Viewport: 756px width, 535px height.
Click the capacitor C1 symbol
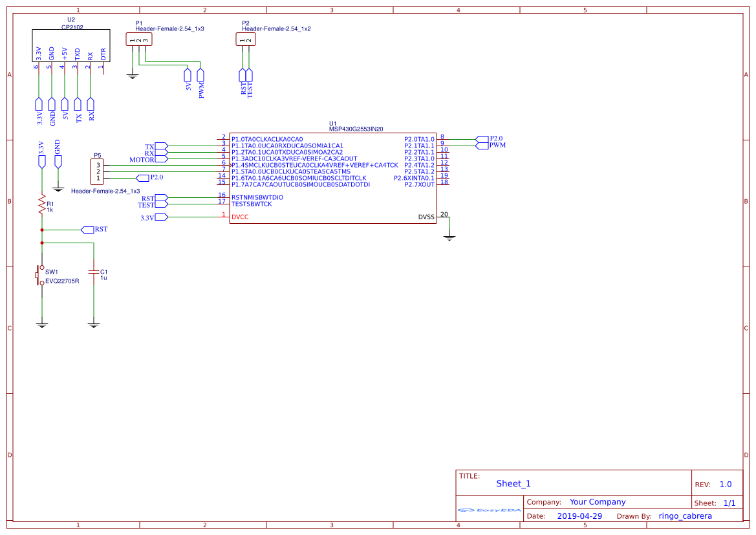[x=94, y=272]
